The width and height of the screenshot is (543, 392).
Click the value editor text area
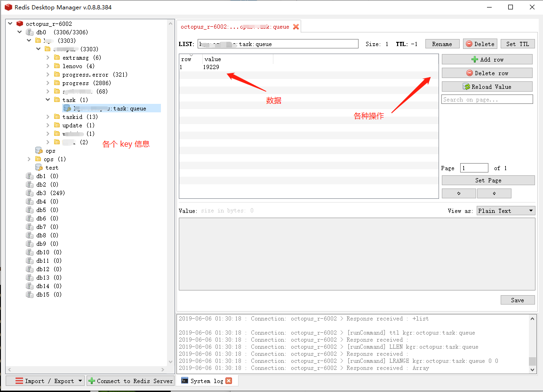click(x=357, y=254)
